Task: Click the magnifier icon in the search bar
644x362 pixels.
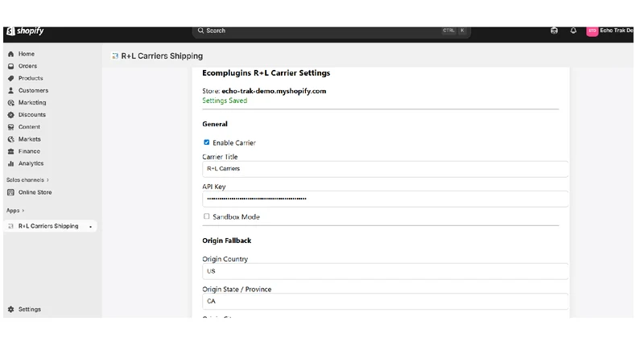Action: tap(200, 31)
